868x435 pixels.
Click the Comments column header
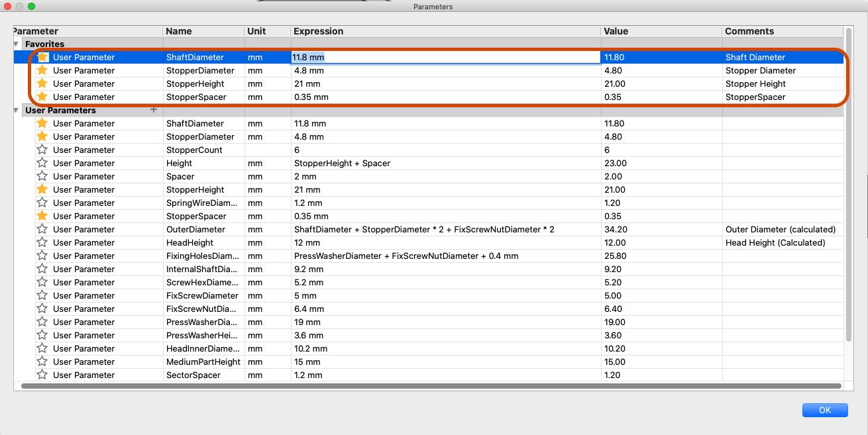pyautogui.click(x=783, y=31)
